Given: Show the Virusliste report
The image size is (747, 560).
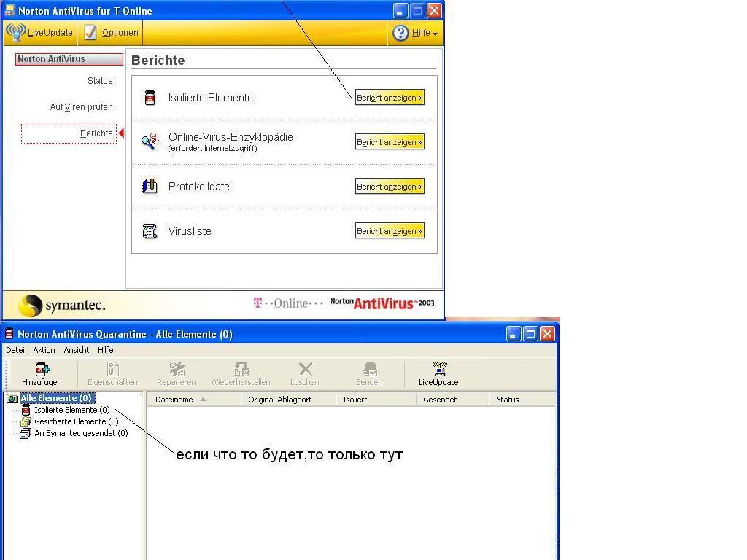Looking at the screenshot, I should (x=390, y=231).
